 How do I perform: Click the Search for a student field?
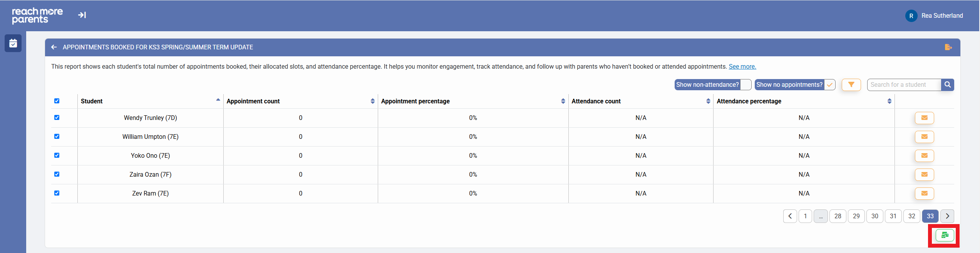[903, 84]
